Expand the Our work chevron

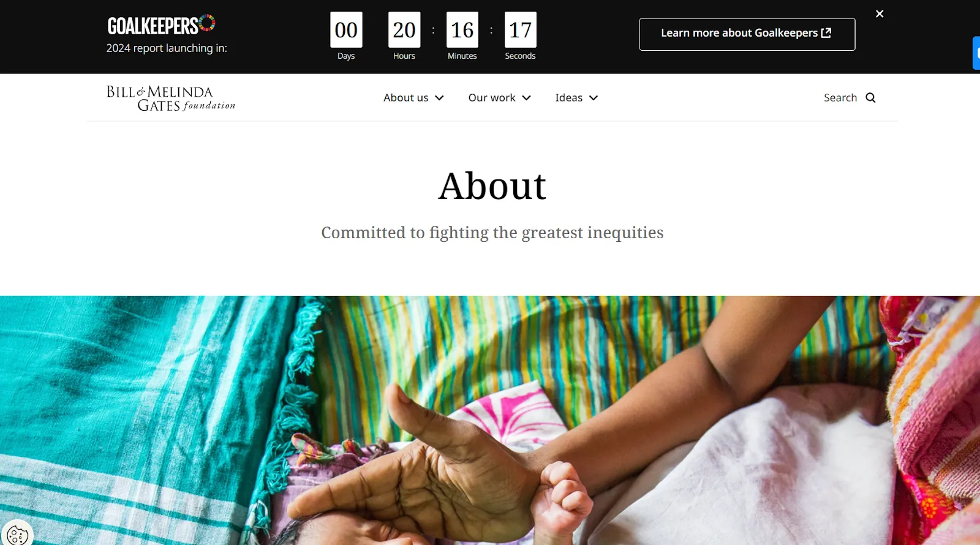pyautogui.click(x=526, y=98)
